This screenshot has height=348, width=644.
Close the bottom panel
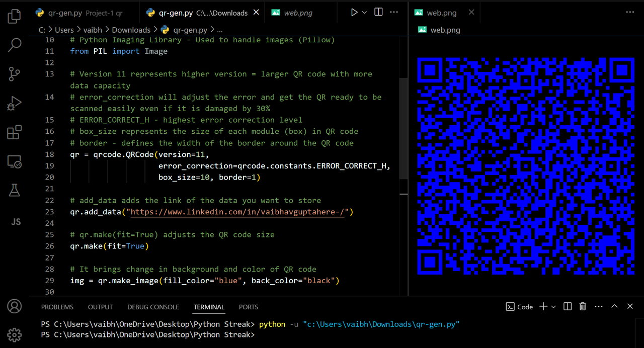[x=630, y=306]
